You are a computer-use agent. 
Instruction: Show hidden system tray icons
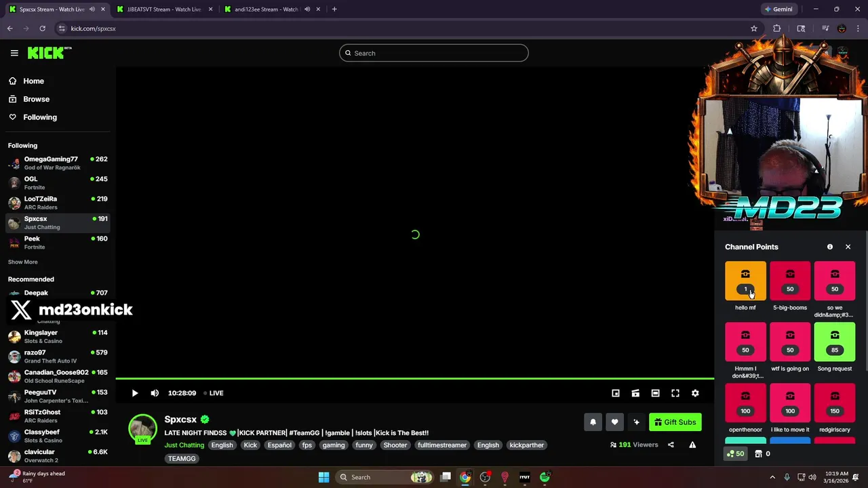point(772,477)
